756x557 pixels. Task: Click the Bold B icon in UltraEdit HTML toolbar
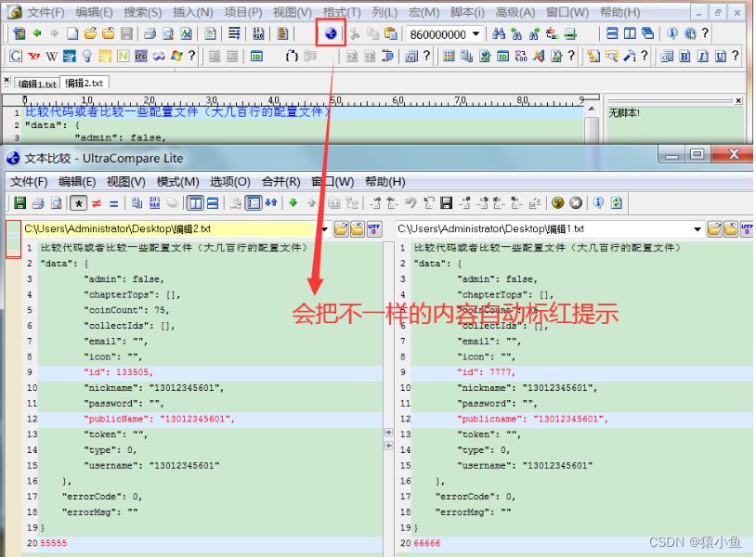click(x=684, y=56)
